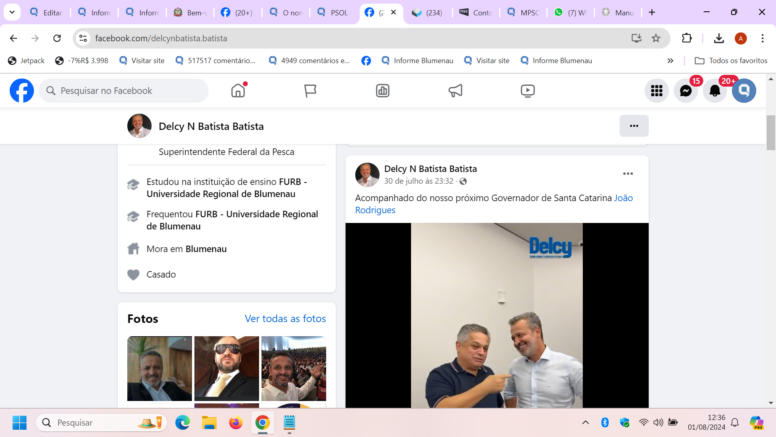Reload the page
The height and width of the screenshot is (437, 776).
click(x=57, y=38)
